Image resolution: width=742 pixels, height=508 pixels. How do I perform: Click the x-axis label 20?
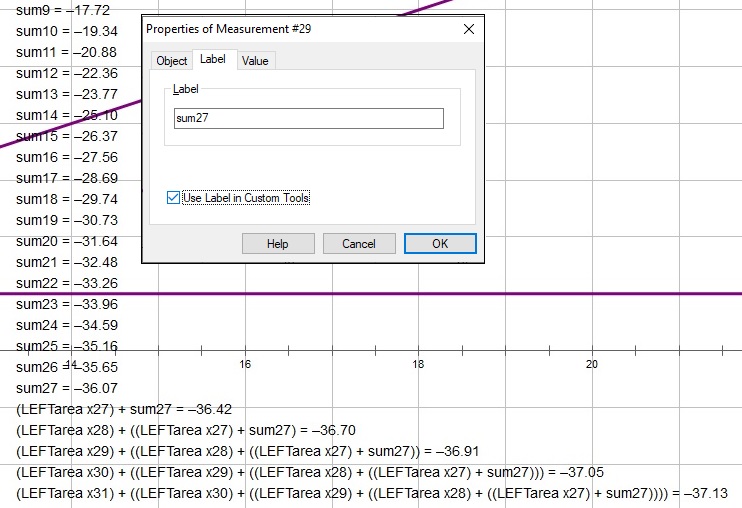pyautogui.click(x=592, y=365)
